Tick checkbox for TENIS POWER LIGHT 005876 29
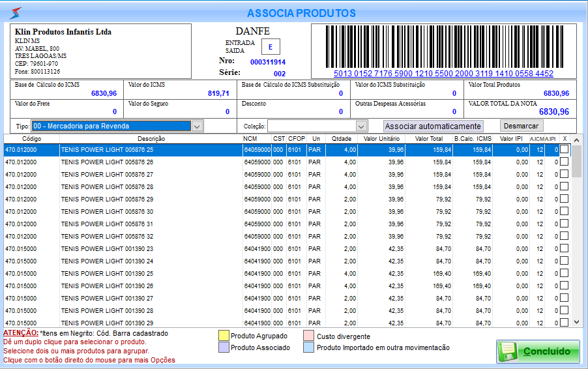Viewport: 588px width, 369px height. 564,199
